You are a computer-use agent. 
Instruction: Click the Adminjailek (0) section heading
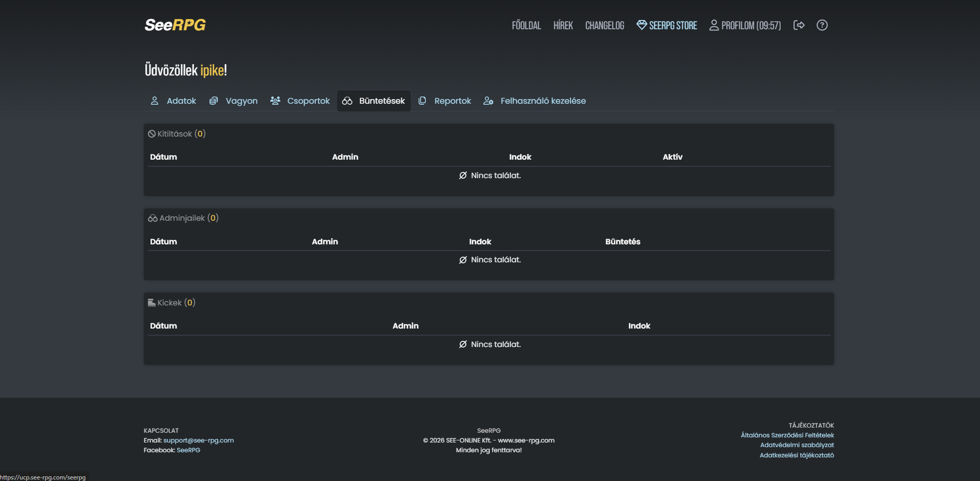click(x=183, y=218)
